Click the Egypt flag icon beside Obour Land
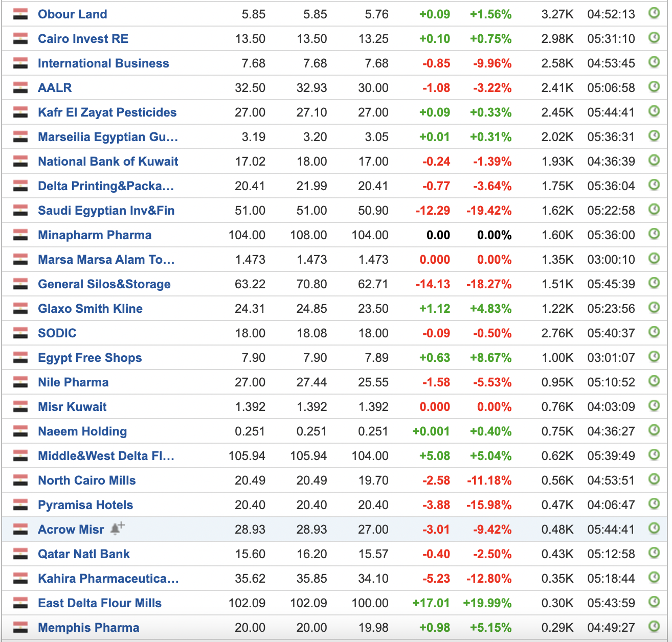The image size is (672, 642). coord(20,14)
